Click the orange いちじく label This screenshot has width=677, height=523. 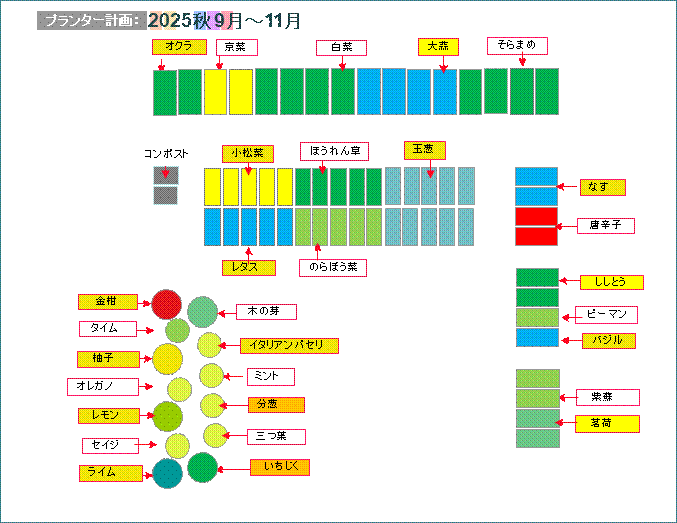[279, 467]
